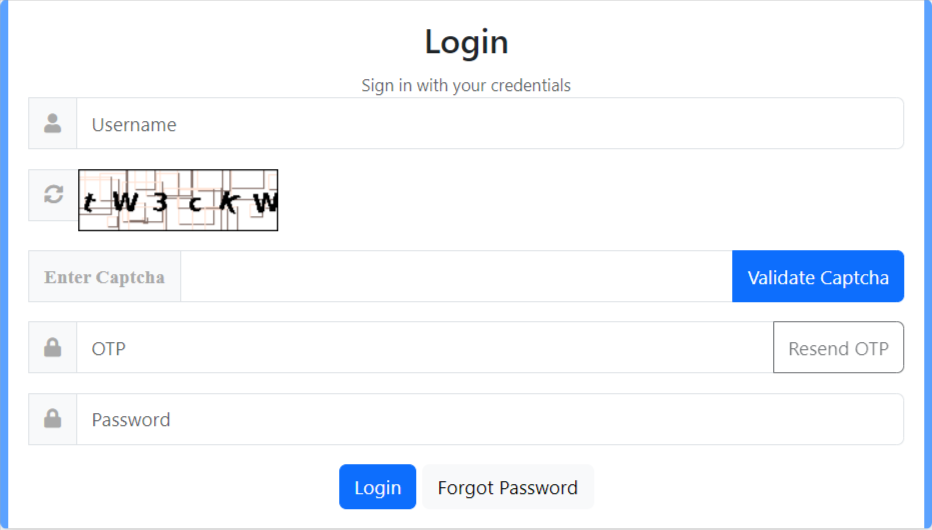The width and height of the screenshot is (932, 530).
Task: Click the captcha image
Action: pyautogui.click(x=178, y=200)
